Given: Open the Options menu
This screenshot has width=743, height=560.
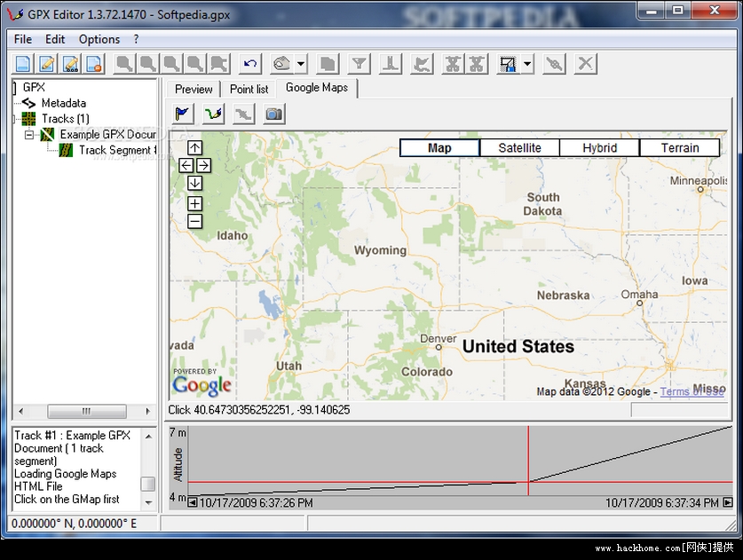Looking at the screenshot, I should (x=99, y=39).
